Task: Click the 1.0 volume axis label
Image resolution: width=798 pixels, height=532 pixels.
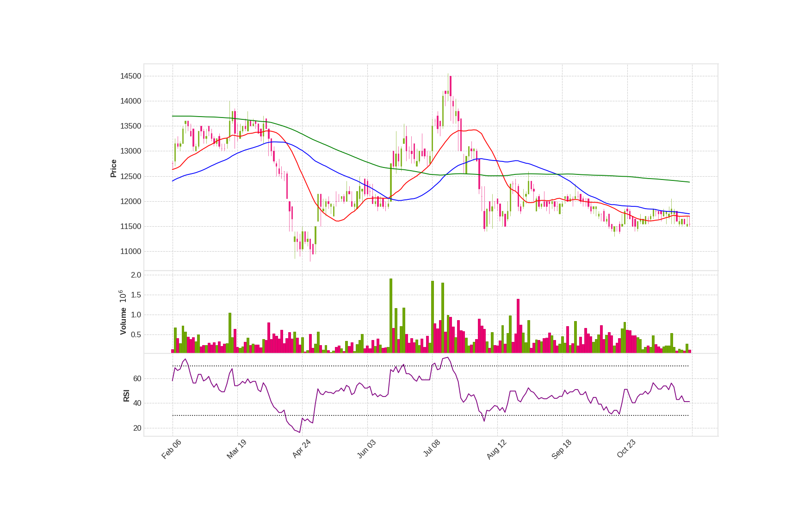Action: point(136,315)
